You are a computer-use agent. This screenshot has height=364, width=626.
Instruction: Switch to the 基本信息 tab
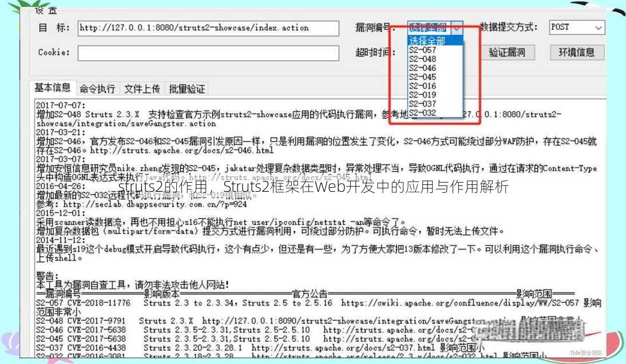(52, 88)
